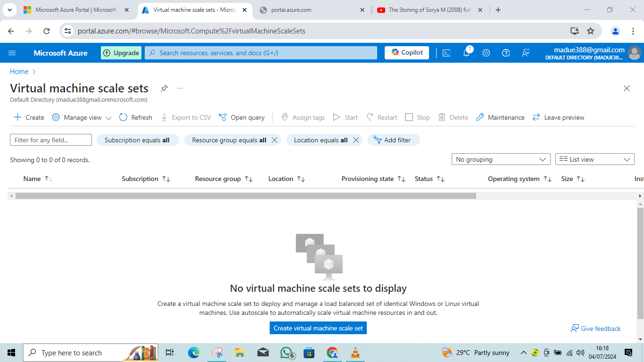Switch to the portal.azure.com browser tab
The height and width of the screenshot is (362, 644).
(x=313, y=10)
